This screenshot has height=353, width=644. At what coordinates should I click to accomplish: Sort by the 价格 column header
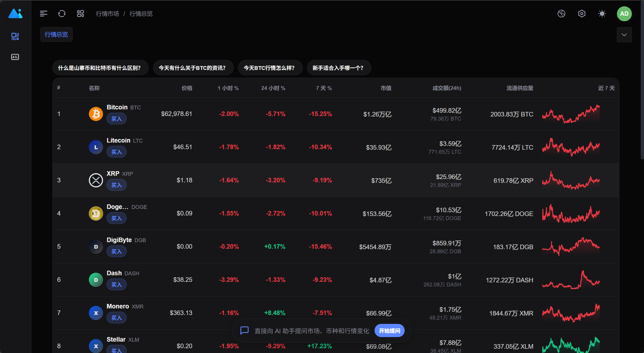click(x=187, y=88)
